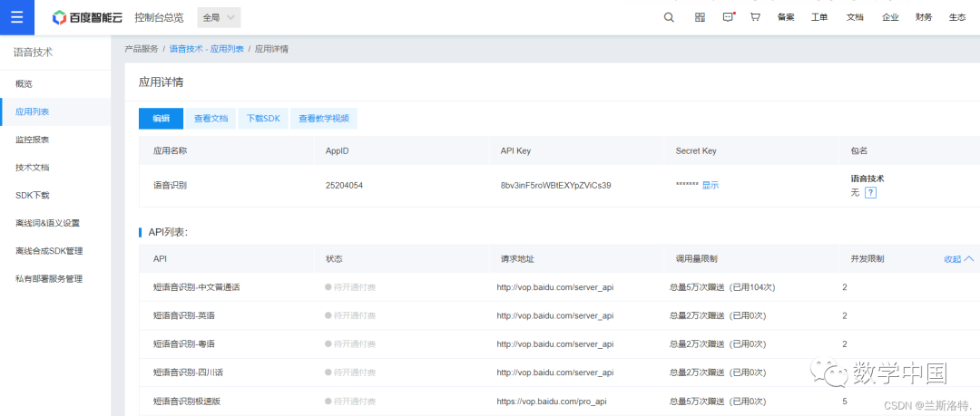Open 工单 in the top navigation
Image resolution: width=980 pixels, height=416 pixels.
click(819, 17)
